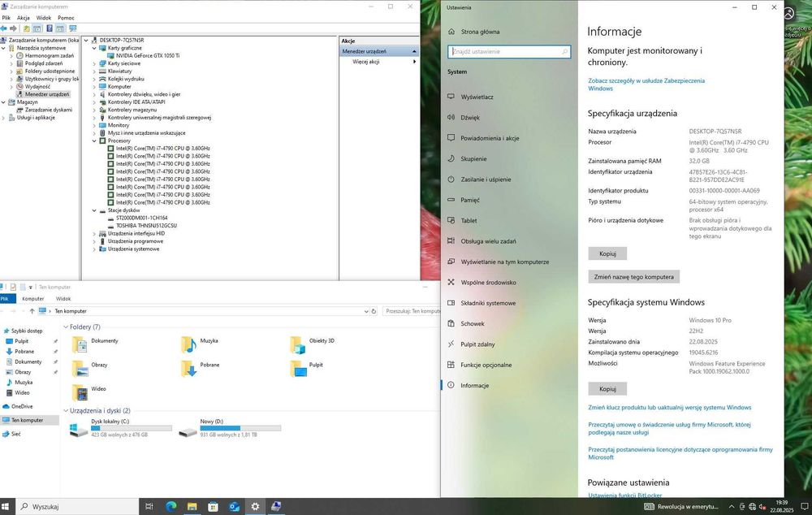Select Wydajność in the console tree
The height and width of the screenshot is (515, 812).
(x=37, y=87)
